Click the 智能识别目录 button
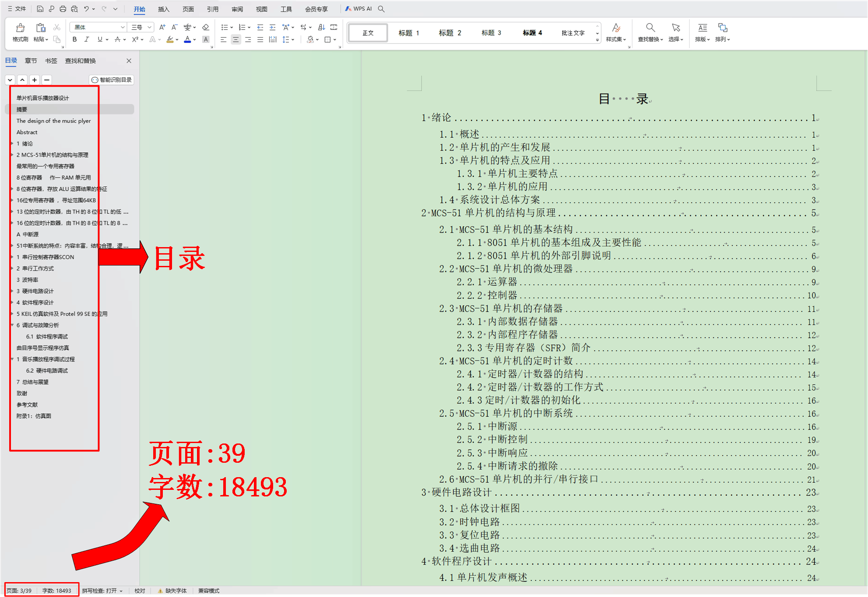868x597 pixels. 112,80
